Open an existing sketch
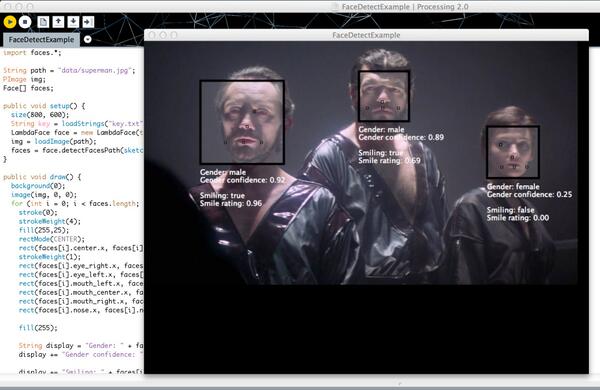The image size is (600, 390). (58, 22)
